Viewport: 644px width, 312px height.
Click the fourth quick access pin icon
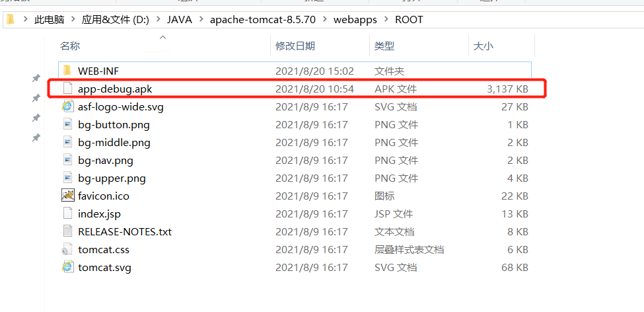pos(36,137)
